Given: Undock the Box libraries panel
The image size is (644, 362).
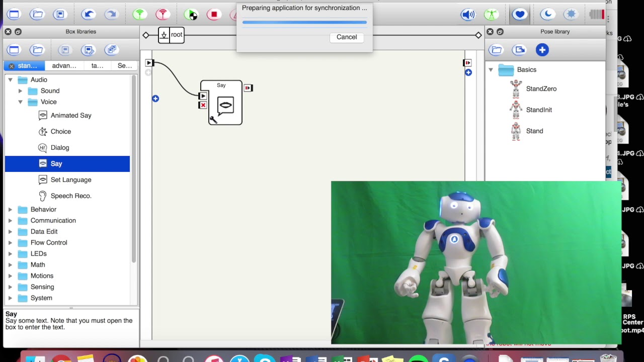Looking at the screenshot, I should point(18,32).
